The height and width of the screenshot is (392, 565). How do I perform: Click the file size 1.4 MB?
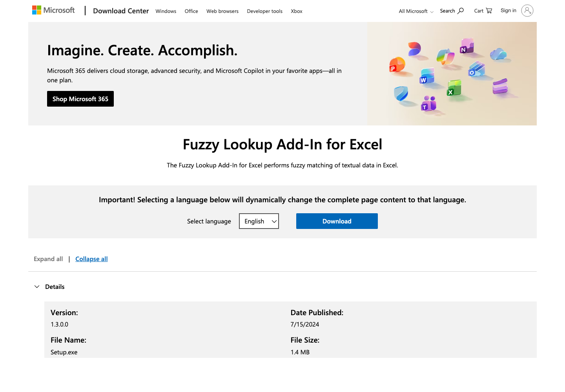300,352
